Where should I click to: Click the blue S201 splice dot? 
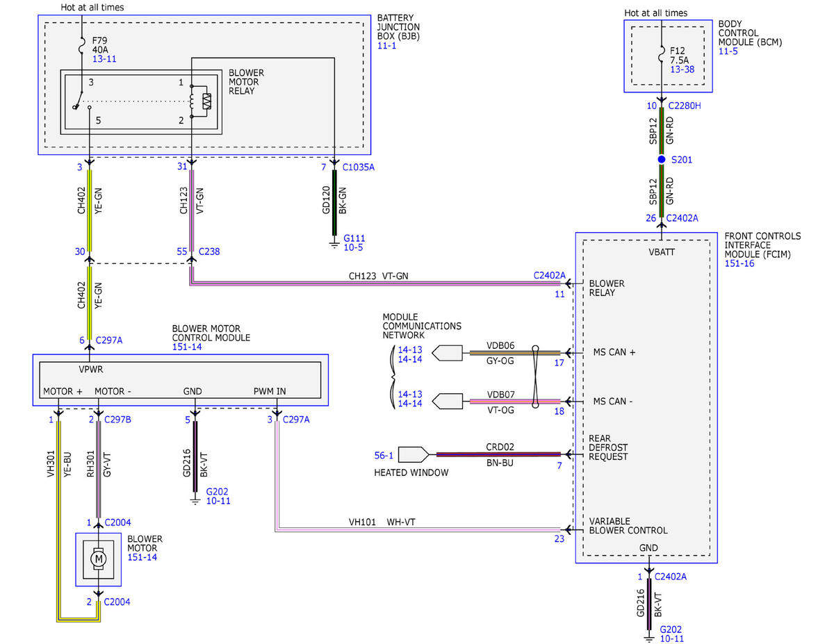click(x=662, y=160)
